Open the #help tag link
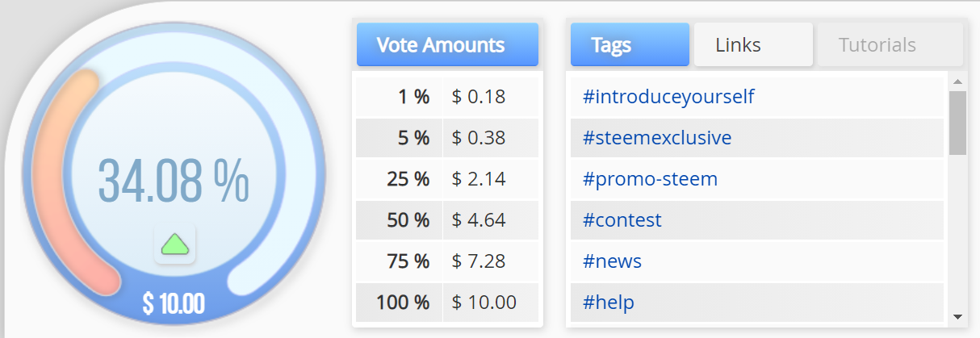The width and height of the screenshot is (980, 338). (x=609, y=303)
